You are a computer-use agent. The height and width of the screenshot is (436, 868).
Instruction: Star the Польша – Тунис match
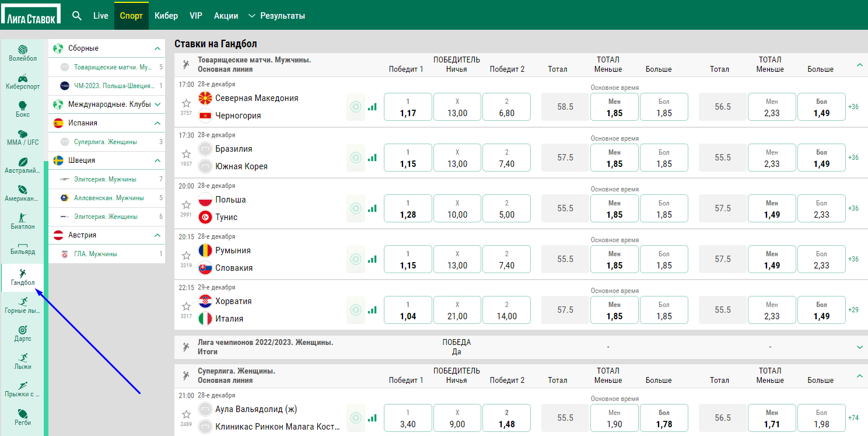pyautogui.click(x=186, y=205)
